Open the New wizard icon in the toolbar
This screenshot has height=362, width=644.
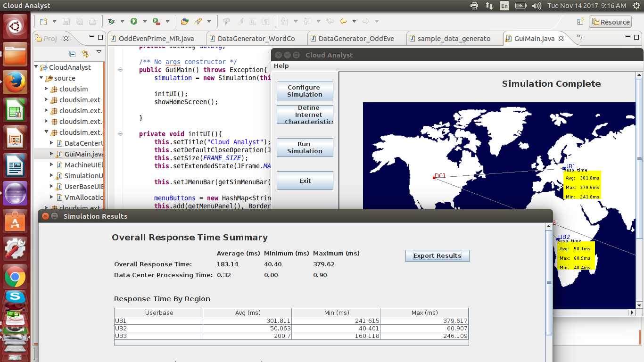click(x=42, y=21)
